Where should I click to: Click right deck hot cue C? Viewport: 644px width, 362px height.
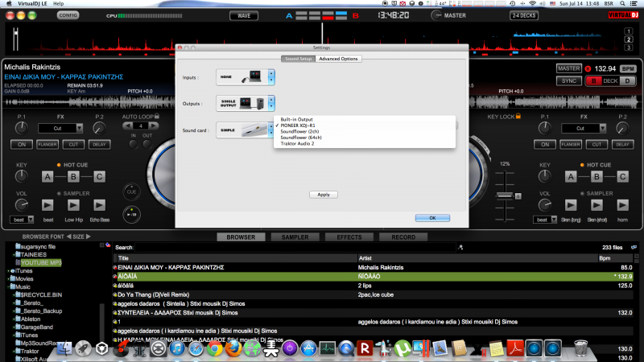[x=622, y=177]
